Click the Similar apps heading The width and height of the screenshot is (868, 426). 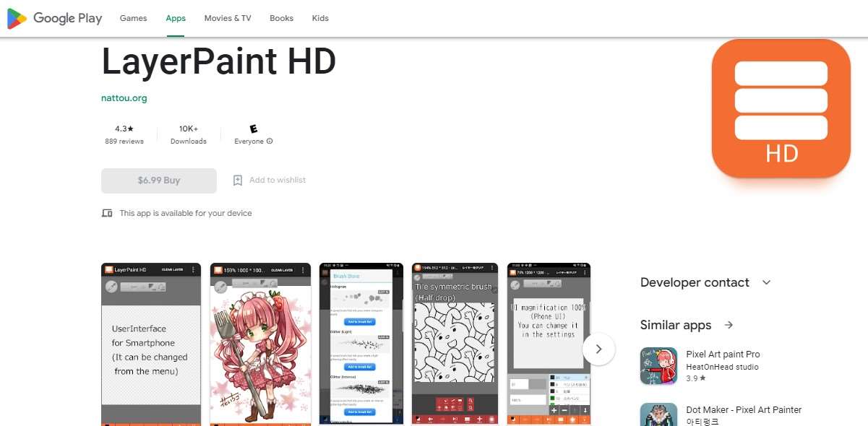(676, 325)
